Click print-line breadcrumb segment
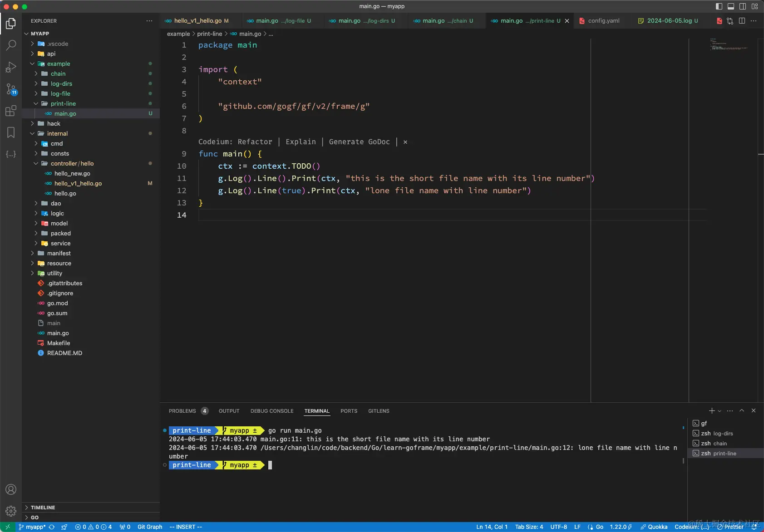This screenshot has width=764, height=532. (x=210, y=34)
